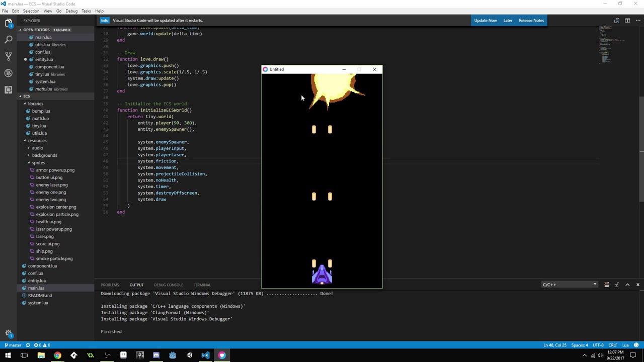Screen dimensions: 644x362
Task: Open the File menu
Action: 5,11
